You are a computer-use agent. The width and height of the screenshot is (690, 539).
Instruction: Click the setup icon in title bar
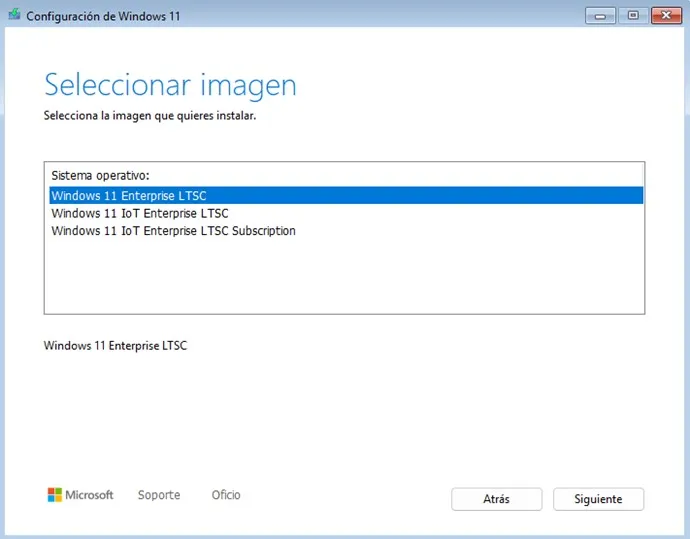point(15,15)
